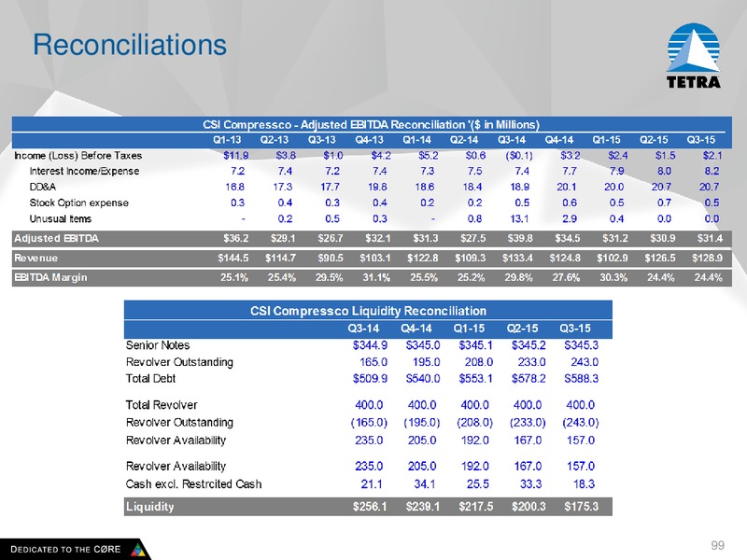
Task: Select the $344.9 Senior Notes value
Action: (370, 345)
